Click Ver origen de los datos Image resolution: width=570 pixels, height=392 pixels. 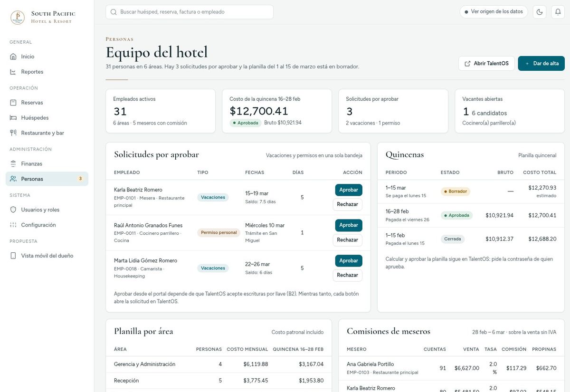tap(494, 12)
